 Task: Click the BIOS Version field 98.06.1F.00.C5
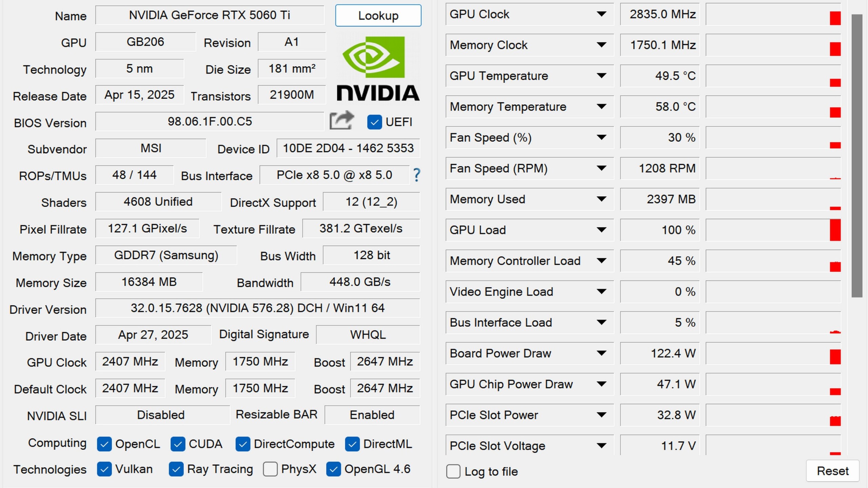tap(210, 122)
